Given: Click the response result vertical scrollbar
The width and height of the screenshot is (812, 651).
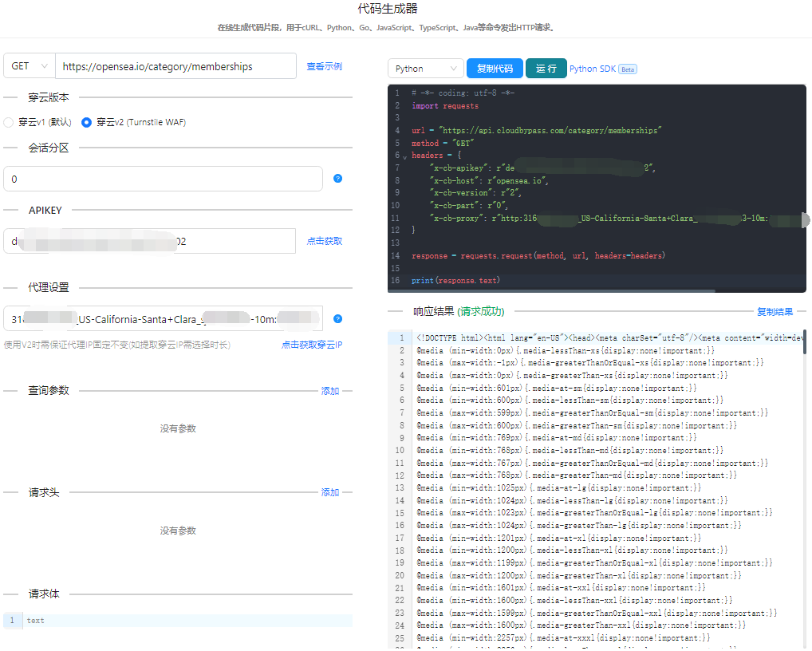Looking at the screenshot, I should click(805, 341).
